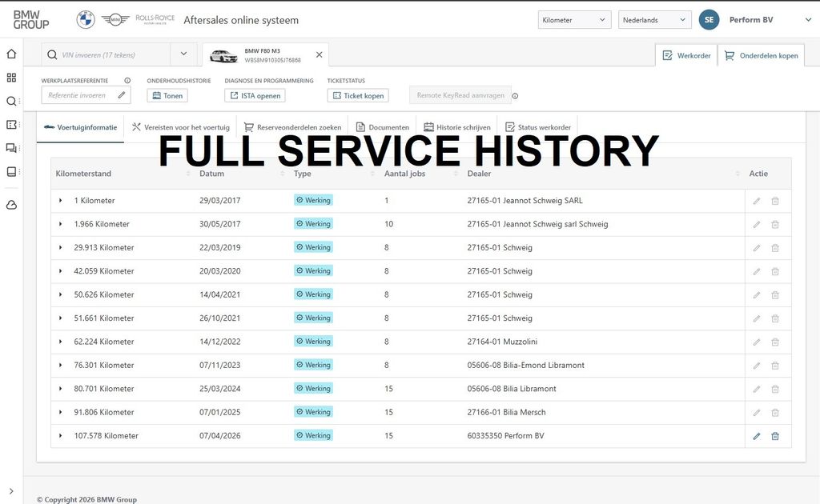Click pencil icon in reference input field
Image resolution: width=820 pixels, height=504 pixels.
(x=121, y=95)
